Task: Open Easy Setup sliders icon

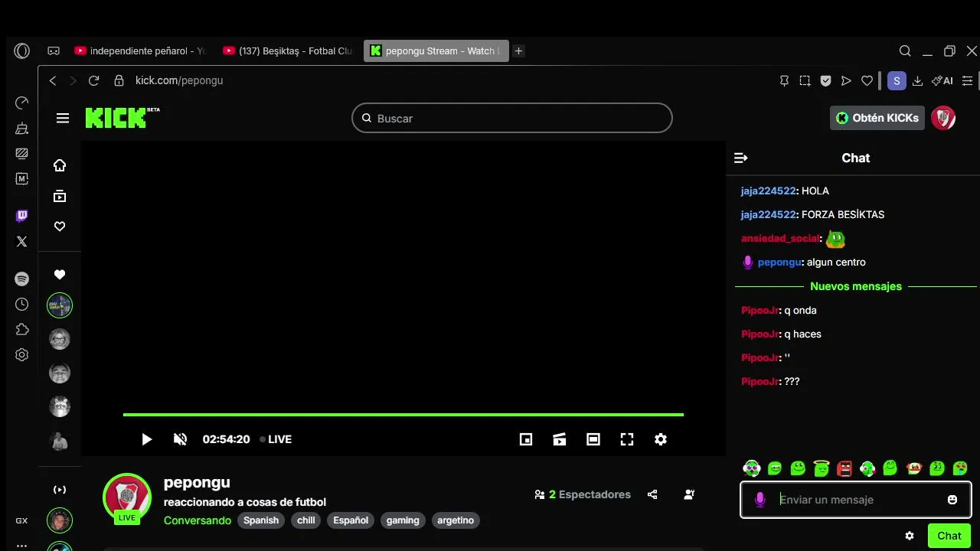Action: (x=968, y=80)
